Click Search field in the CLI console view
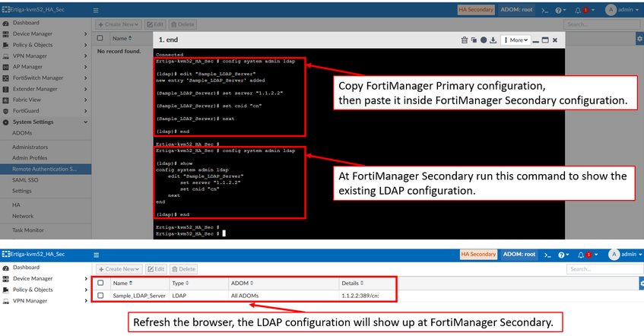This screenshot has width=644, height=336. [x=602, y=24]
